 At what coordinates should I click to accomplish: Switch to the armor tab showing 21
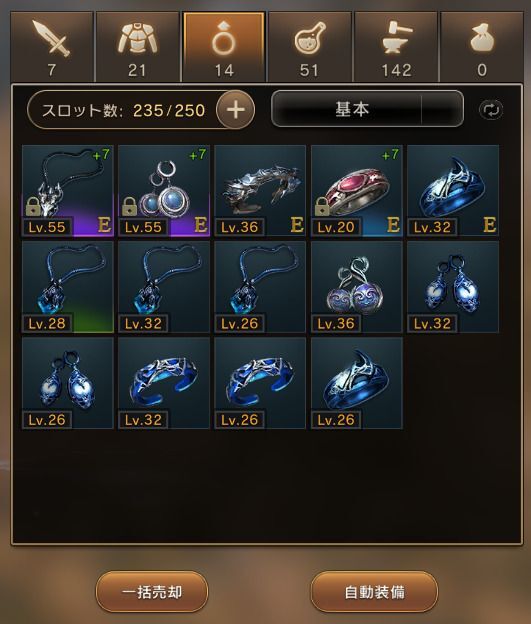tap(137, 47)
